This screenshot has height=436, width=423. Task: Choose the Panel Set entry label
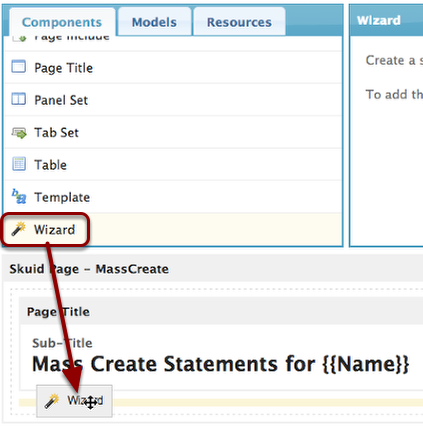coord(61,100)
